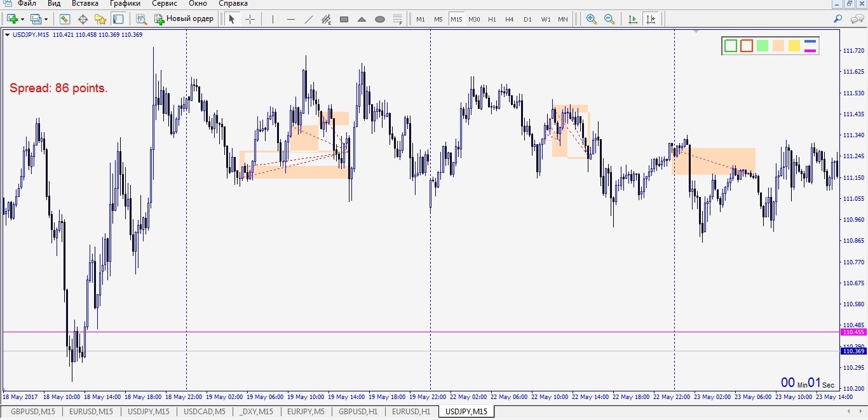Viewport: 868px width, 420px height.
Task: Select the draw ellipse tool
Action: click(380, 19)
